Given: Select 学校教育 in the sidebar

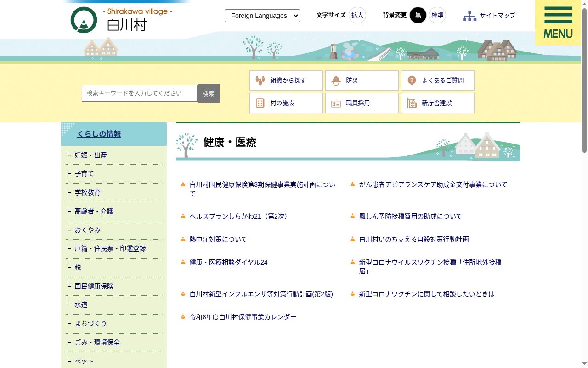Looking at the screenshot, I should click(x=88, y=193).
